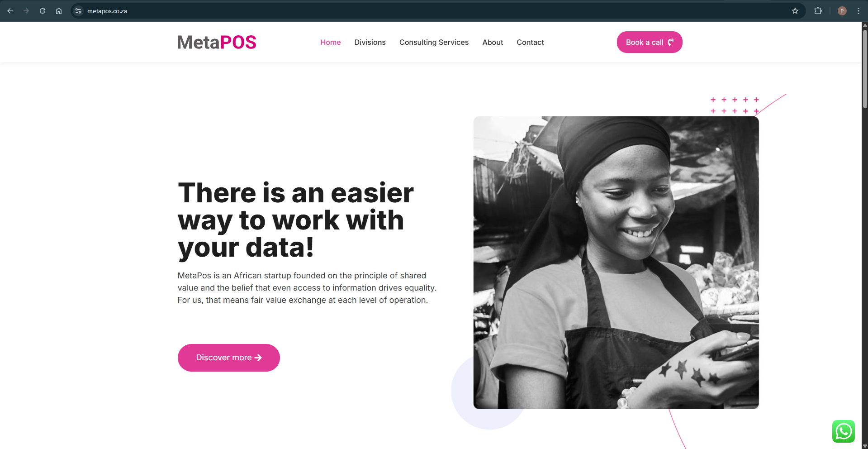Open the WhatsApp chat icon
Image resolution: width=868 pixels, height=449 pixels.
844,431
